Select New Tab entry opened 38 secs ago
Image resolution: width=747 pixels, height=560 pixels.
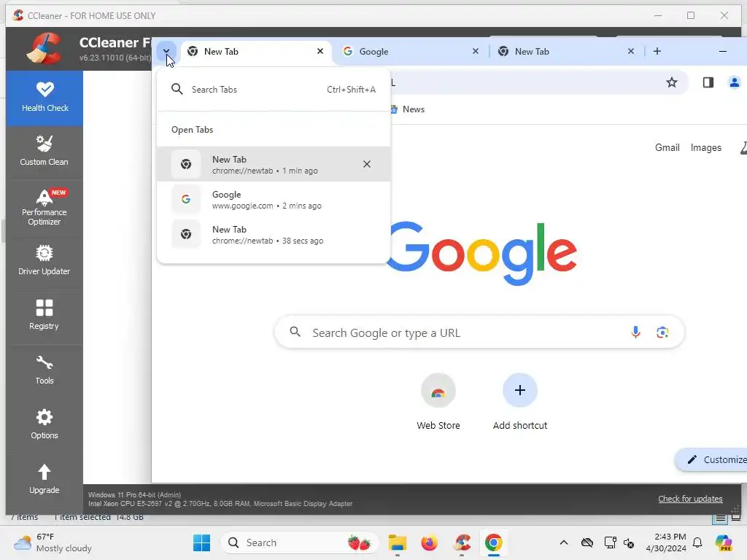coord(274,235)
